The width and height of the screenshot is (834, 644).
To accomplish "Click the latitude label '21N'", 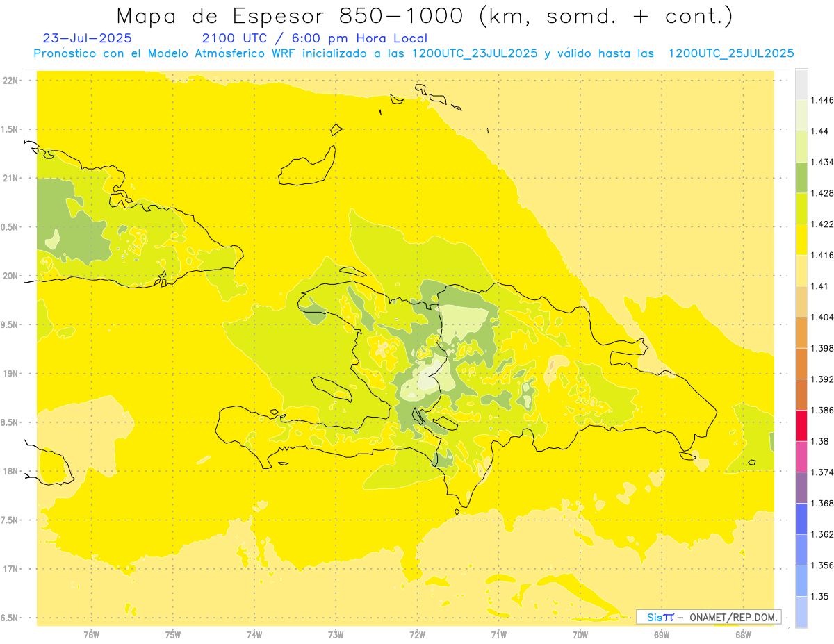I will (11, 179).
